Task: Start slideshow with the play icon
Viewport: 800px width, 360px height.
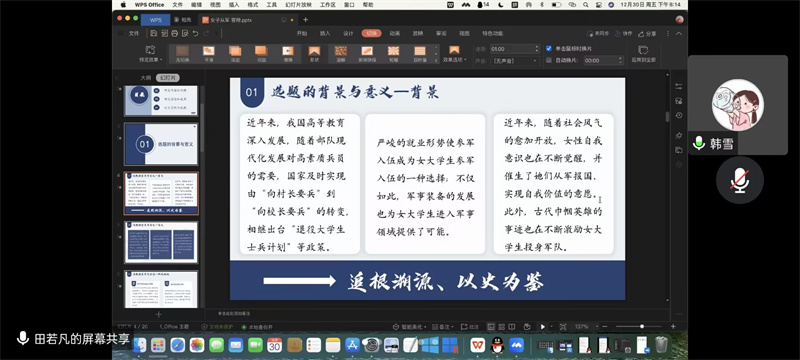Action: tap(542, 326)
